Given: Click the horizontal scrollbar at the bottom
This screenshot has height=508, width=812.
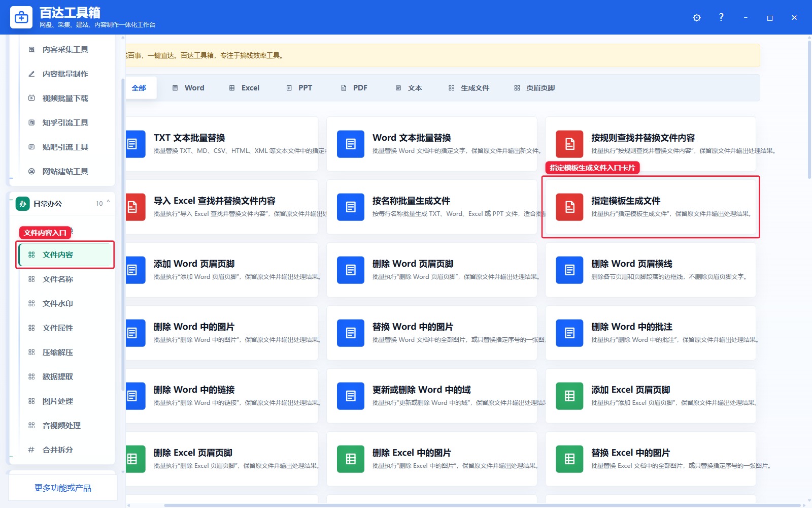Looking at the screenshot, I should pyautogui.click(x=482, y=505).
